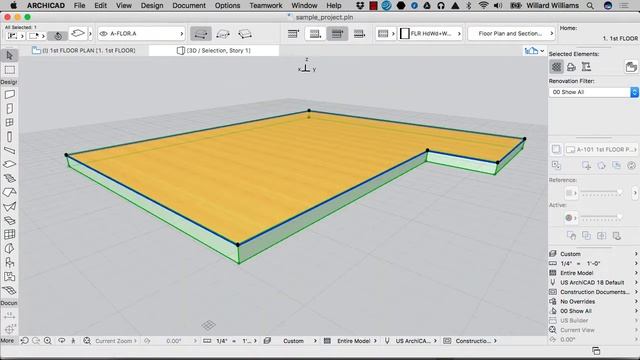
Task: Open Spotlight search in menu bar
Action: [590, 5]
